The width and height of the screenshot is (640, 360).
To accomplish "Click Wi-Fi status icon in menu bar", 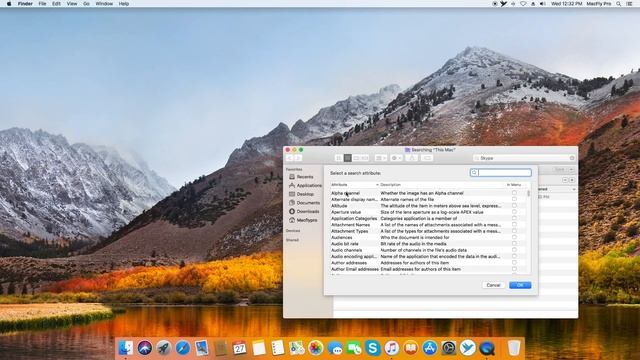I will pos(523,4).
